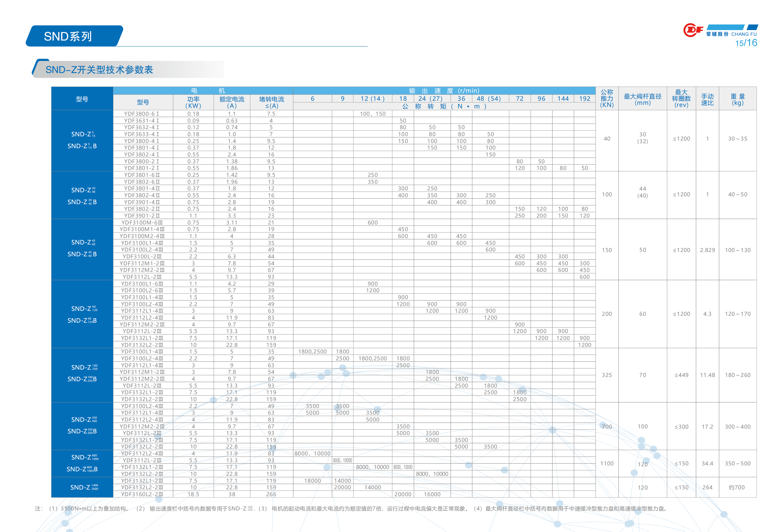Click the SND-Z开关型技术参数表 heading
Image resolution: width=784 pixels, height=532 pixels.
click(99, 69)
